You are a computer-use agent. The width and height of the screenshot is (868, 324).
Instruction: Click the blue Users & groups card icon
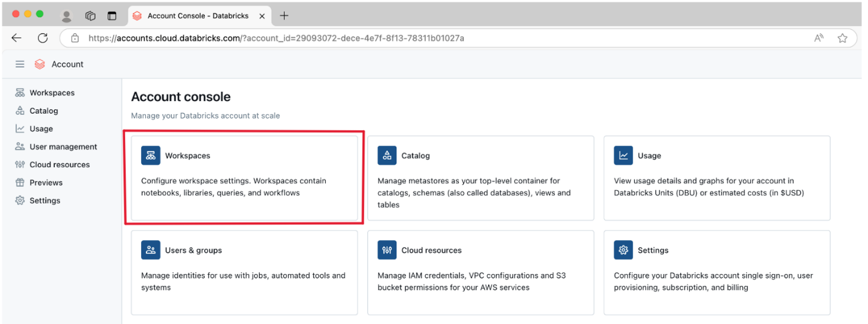click(x=151, y=250)
